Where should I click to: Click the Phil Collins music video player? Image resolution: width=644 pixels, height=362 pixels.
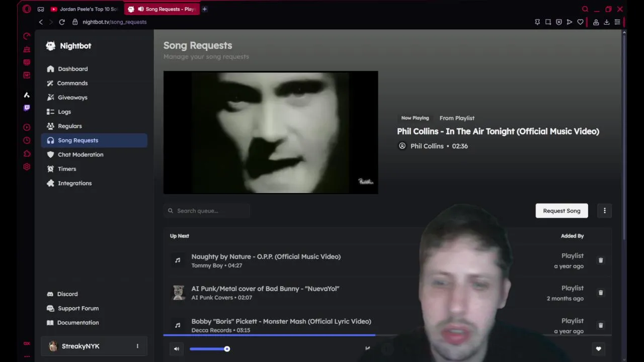[x=271, y=132]
